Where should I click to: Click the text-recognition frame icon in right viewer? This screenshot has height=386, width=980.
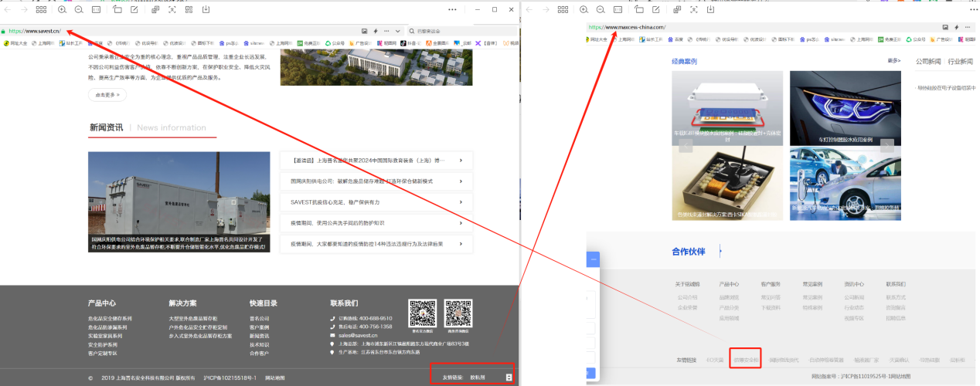[x=694, y=9]
